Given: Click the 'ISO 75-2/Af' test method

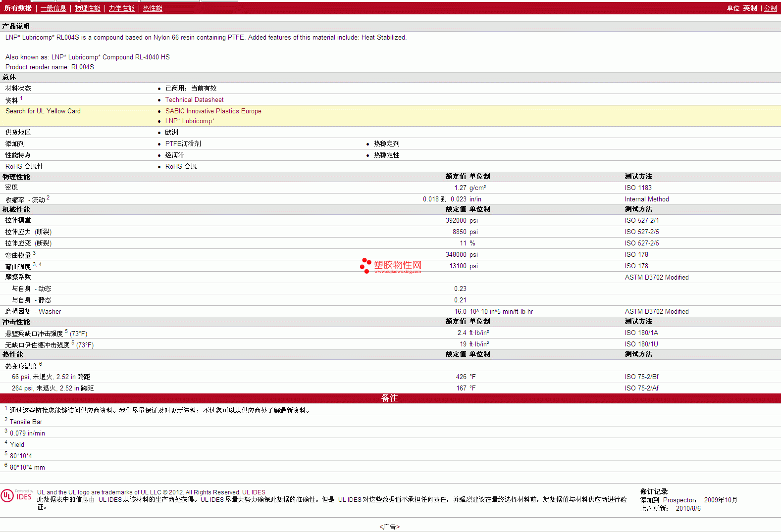Looking at the screenshot, I should tap(642, 388).
